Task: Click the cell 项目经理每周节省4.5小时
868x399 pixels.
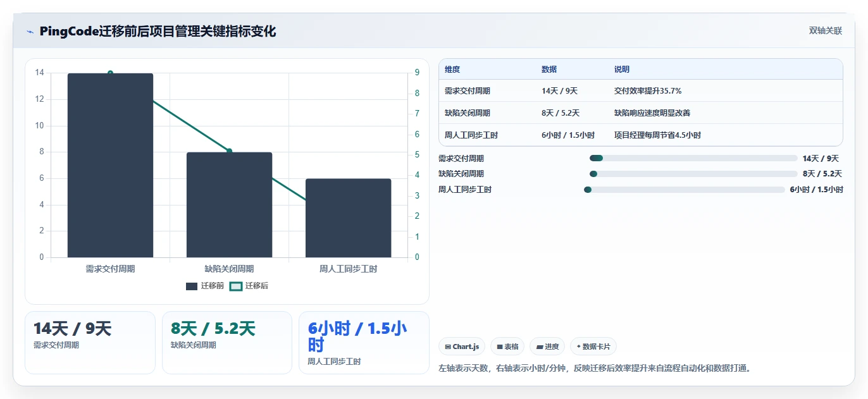Action: tap(657, 135)
